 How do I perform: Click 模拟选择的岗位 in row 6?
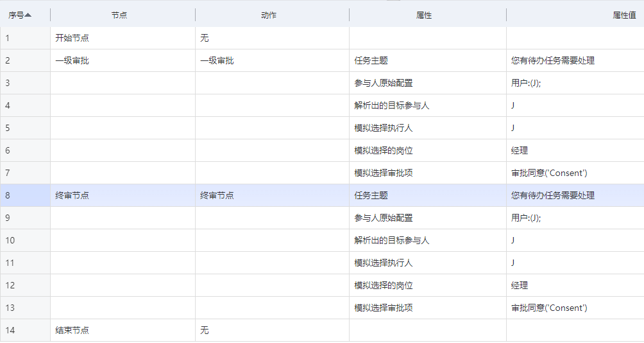tap(383, 150)
